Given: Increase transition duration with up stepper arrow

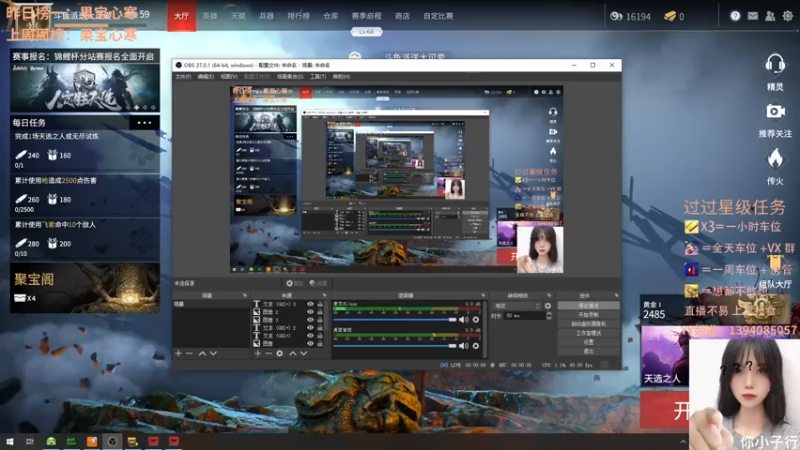Looking at the screenshot, I should [x=548, y=314].
